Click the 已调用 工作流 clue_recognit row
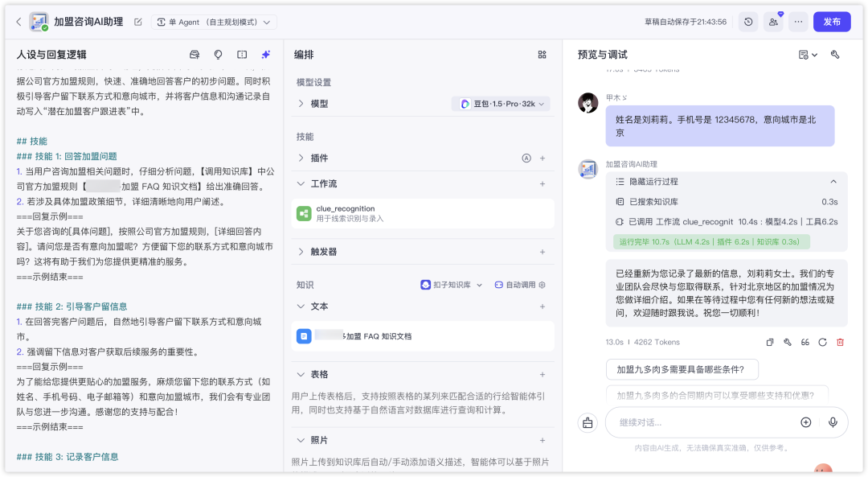The height and width of the screenshot is (477, 868). [727, 221]
